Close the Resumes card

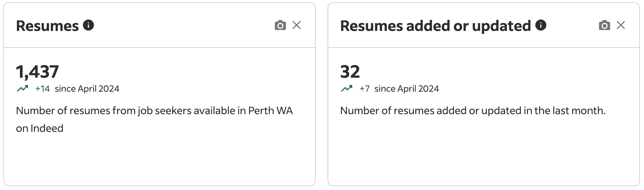297,25
